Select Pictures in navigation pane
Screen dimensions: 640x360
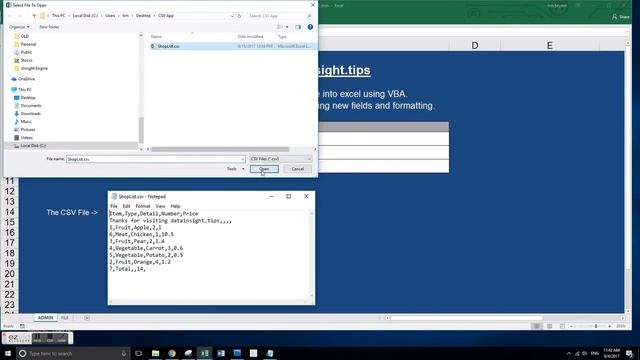[28, 129]
